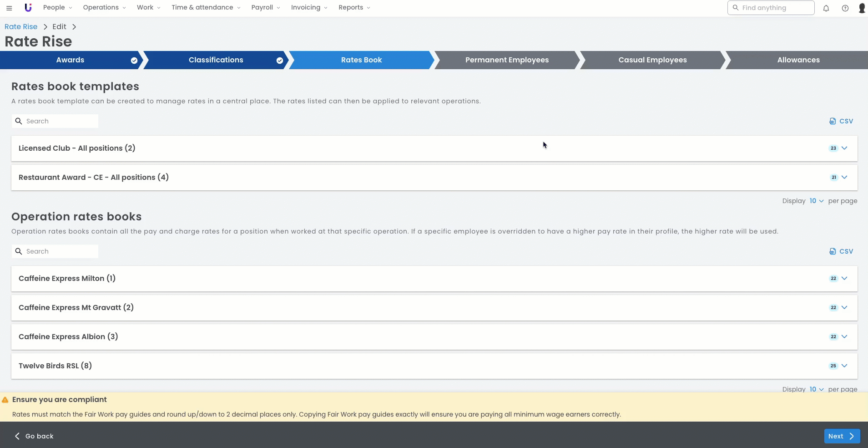Open the help question mark icon
Image resolution: width=868 pixels, height=448 pixels.
coord(845,8)
